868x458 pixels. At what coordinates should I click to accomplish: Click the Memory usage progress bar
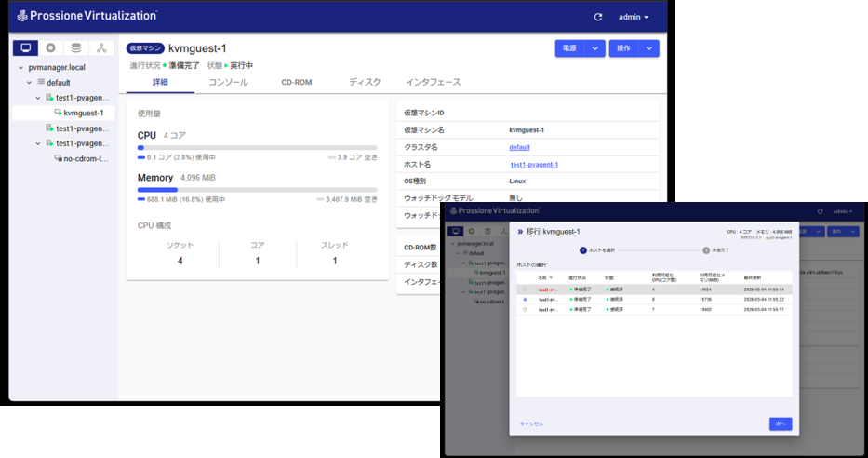(258, 190)
